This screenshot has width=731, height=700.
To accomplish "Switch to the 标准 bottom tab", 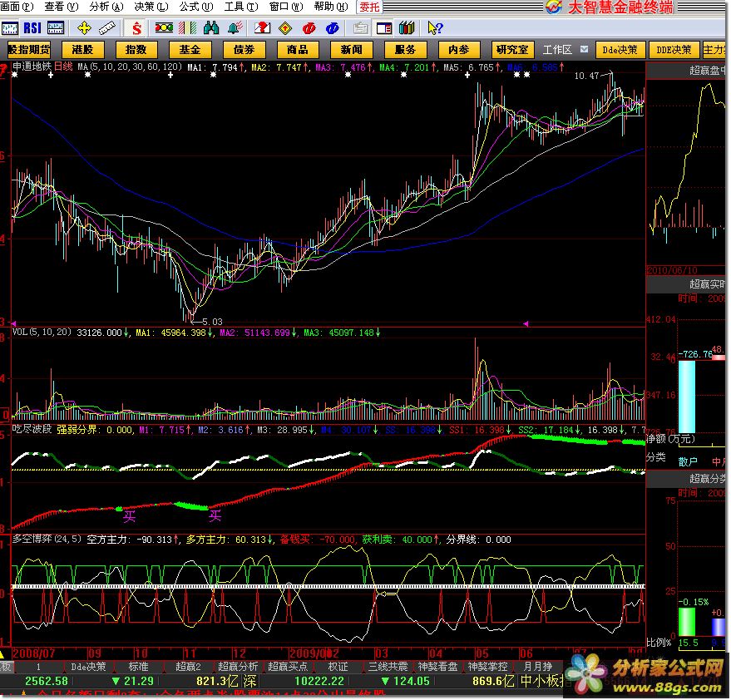I will click(138, 667).
